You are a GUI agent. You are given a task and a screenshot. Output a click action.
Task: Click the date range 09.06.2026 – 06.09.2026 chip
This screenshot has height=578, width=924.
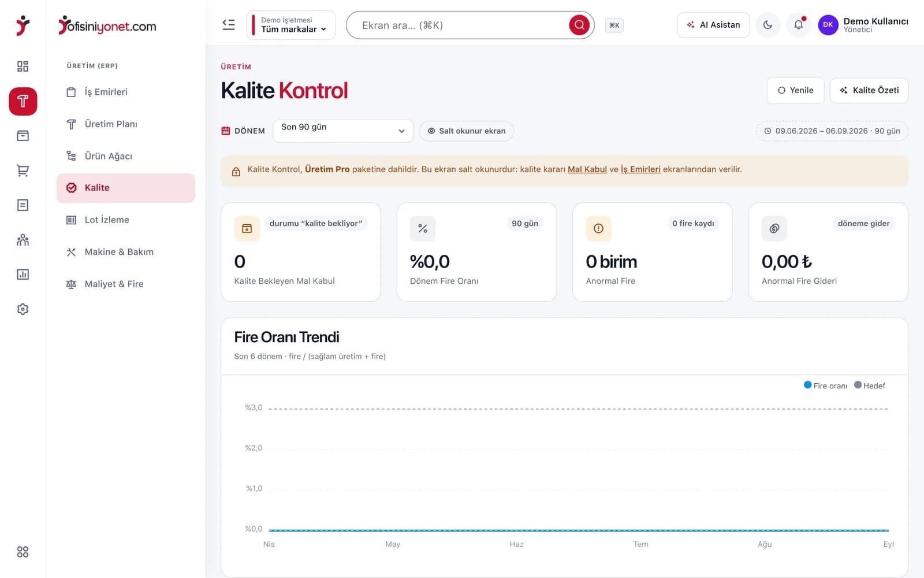point(832,131)
